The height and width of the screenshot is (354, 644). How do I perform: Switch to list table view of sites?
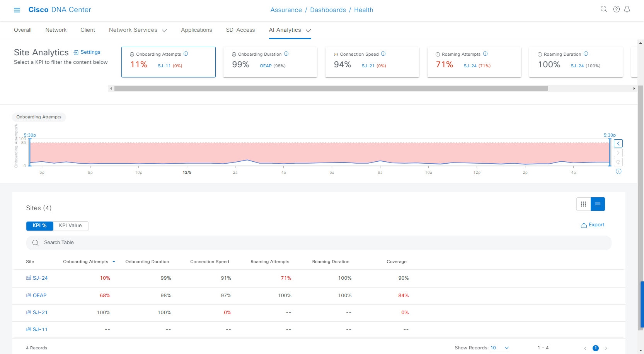pos(598,204)
